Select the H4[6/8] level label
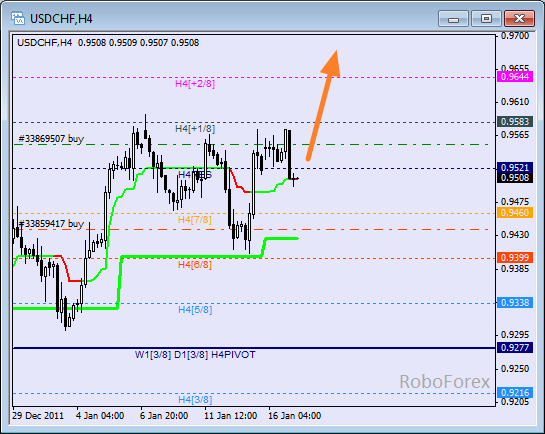Image resolution: width=545 pixels, height=434 pixels. click(195, 265)
